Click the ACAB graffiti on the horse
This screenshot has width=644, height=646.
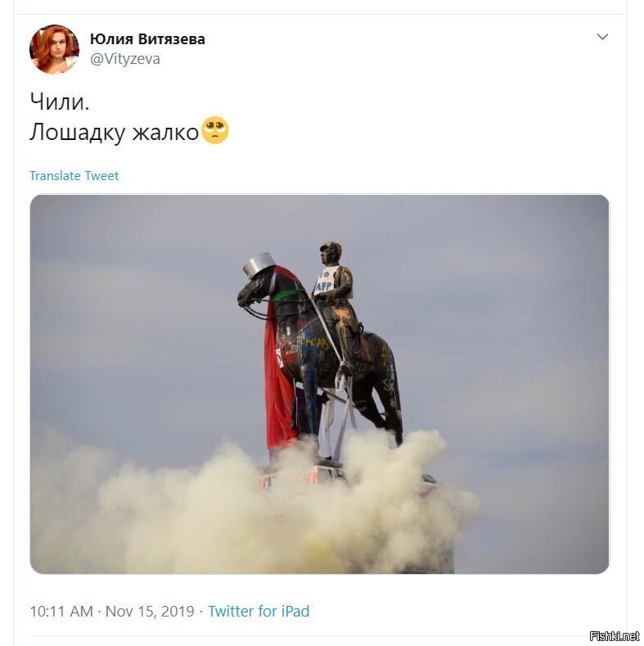pos(317,343)
